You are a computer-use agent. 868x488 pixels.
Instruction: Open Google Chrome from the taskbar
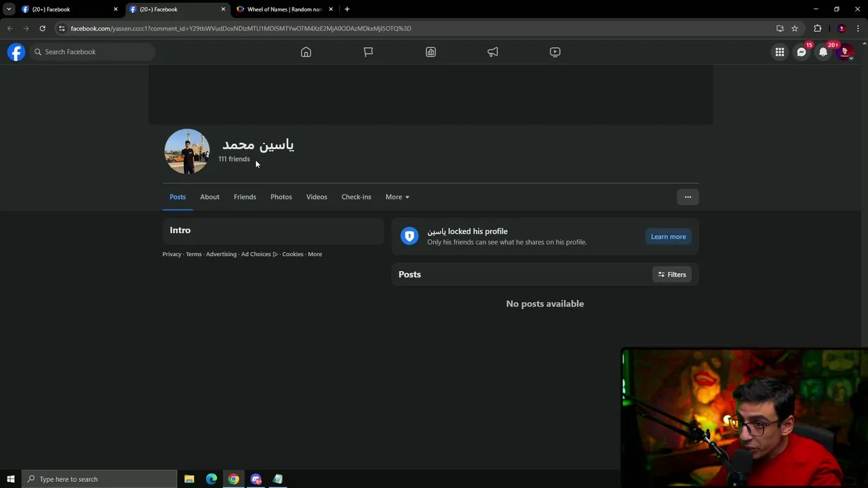pos(233,479)
